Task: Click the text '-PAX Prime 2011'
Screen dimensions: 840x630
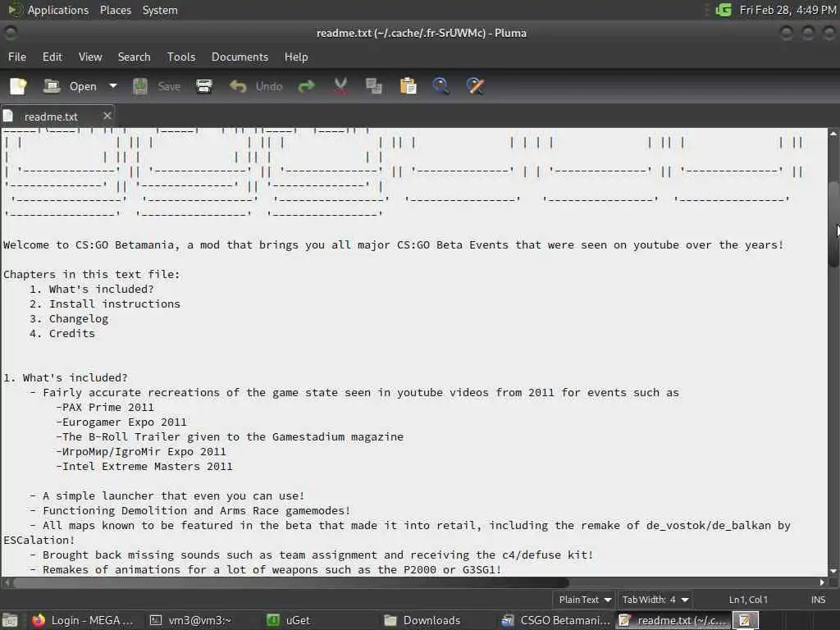Action: point(105,407)
